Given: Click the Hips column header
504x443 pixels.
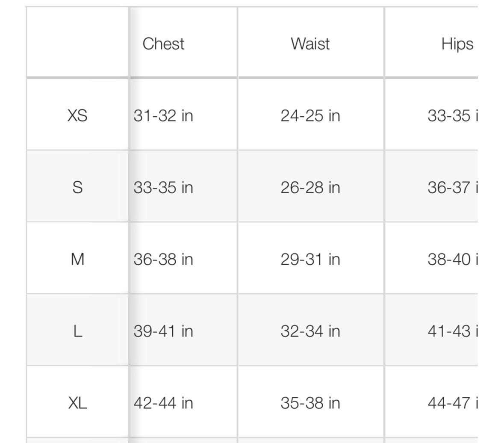Looking at the screenshot, I should 457,44.
